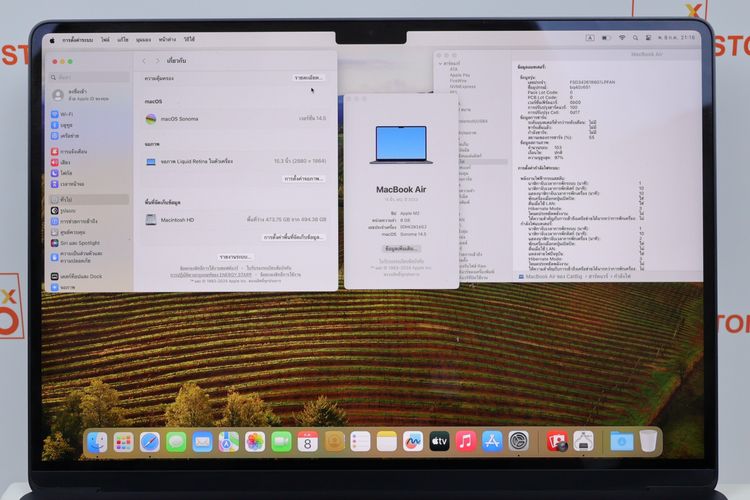Click the input source A icon in menu bar
Image resolution: width=750 pixels, height=500 pixels.
coord(590,38)
